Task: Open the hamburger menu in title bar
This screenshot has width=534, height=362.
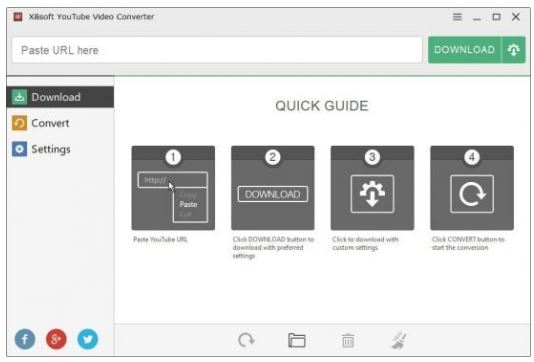Action: point(457,17)
